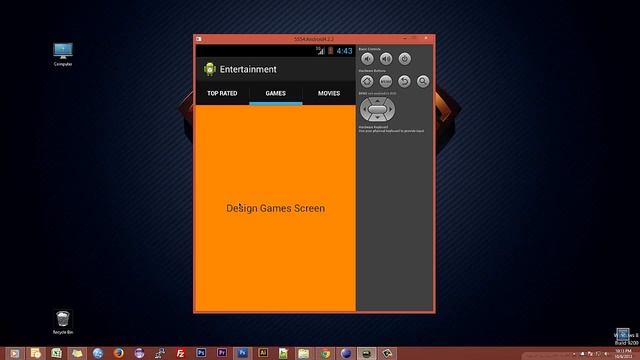Click the D-pad center select button
This screenshot has height=360, width=640.
tap(377, 109)
